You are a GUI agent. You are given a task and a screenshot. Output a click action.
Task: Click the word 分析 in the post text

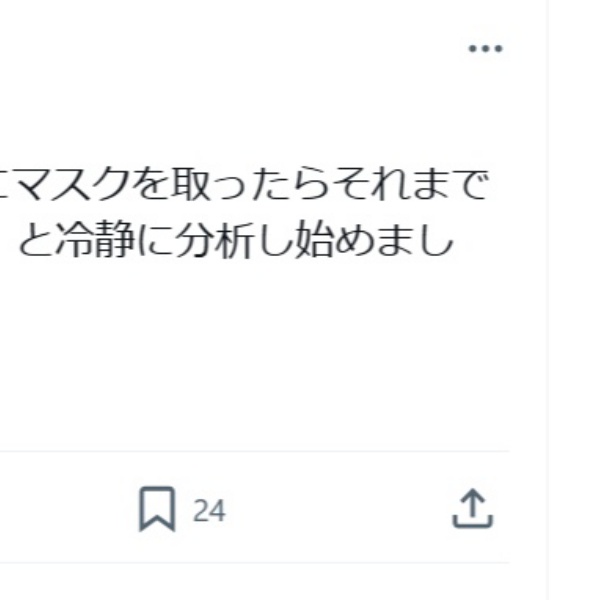[213, 243]
